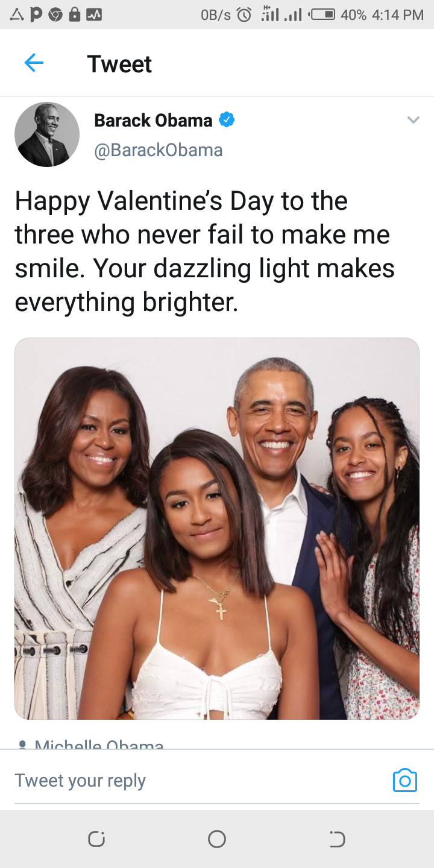The width and height of the screenshot is (434, 868).
Task: Tap the Barack Obama display name
Action: point(153,121)
